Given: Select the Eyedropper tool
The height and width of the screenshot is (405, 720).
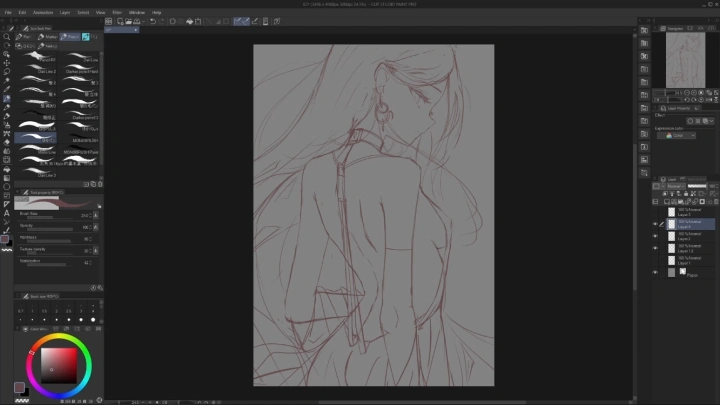Looking at the screenshot, I should tap(7, 89).
